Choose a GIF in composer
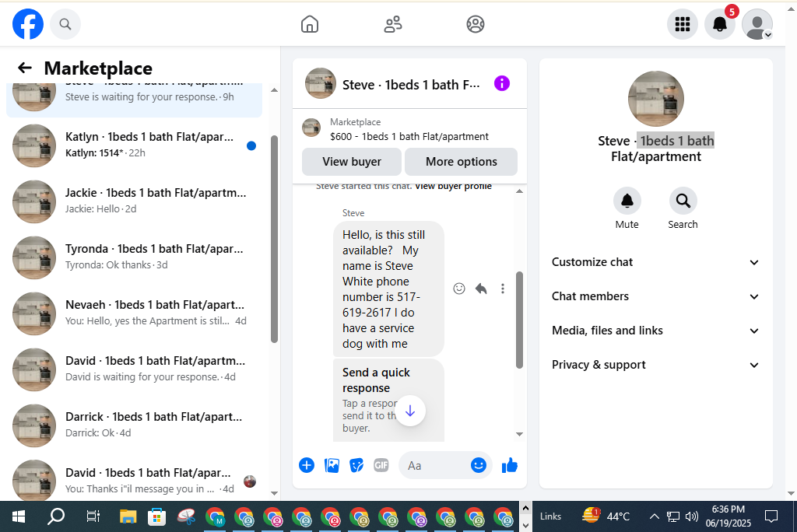Viewport: 797px width, 532px height. (x=381, y=465)
